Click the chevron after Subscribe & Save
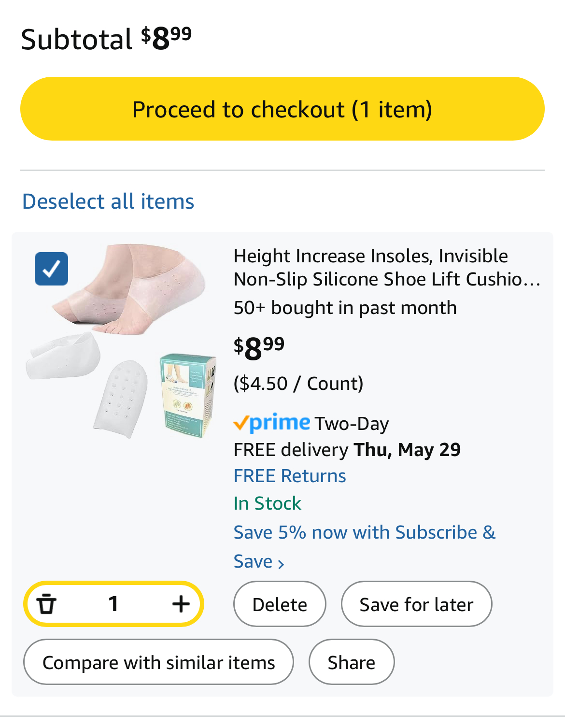565x728 pixels. pos(281,563)
